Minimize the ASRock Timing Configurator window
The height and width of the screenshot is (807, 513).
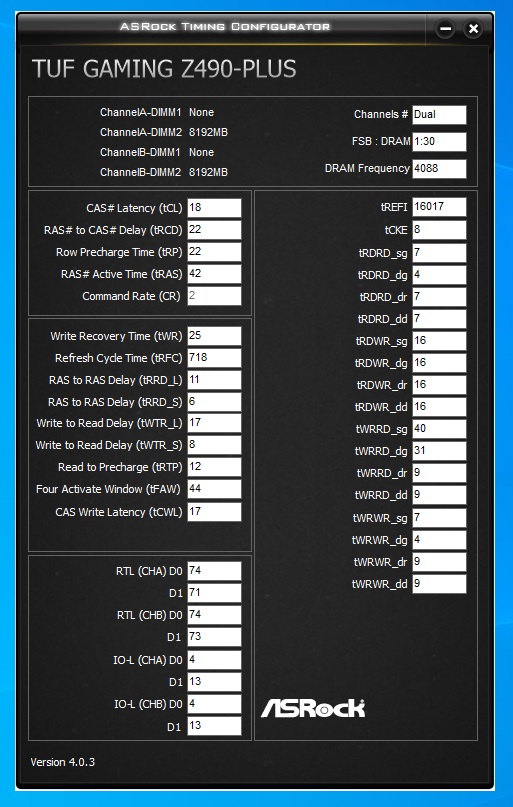coord(445,29)
